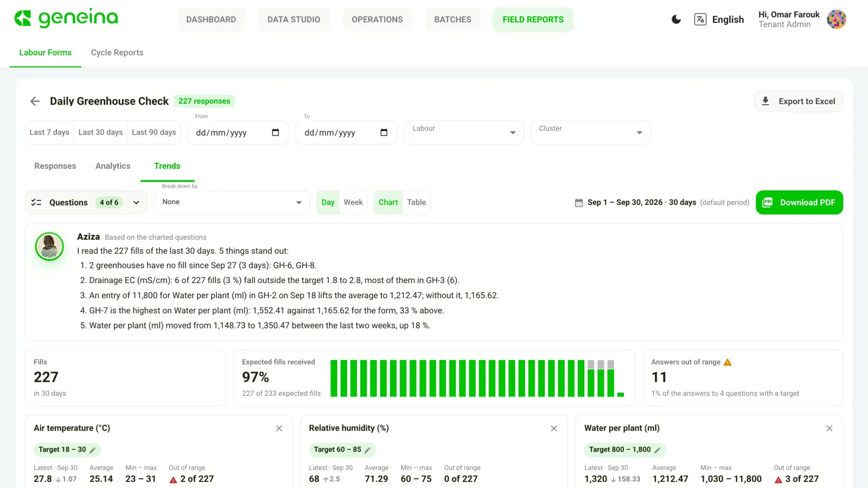The image size is (868, 488).
Task: Click the Answers out of range warning icon
Action: tap(728, 362)
